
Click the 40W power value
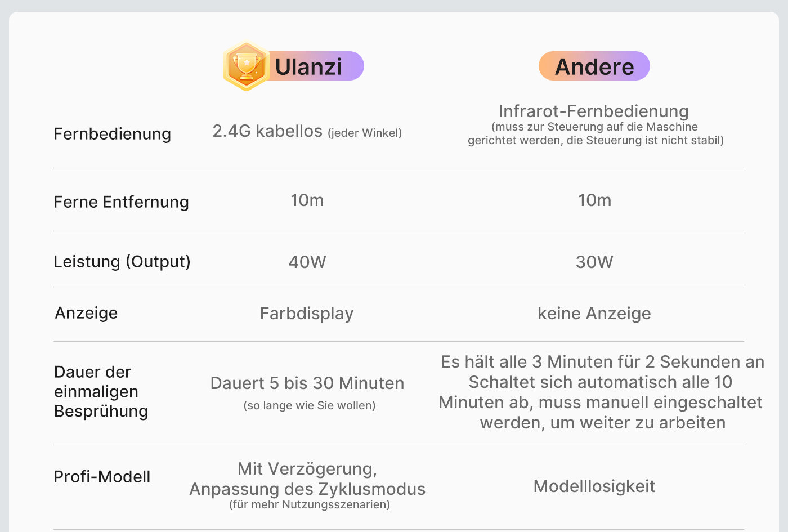[x=307, y=262]
